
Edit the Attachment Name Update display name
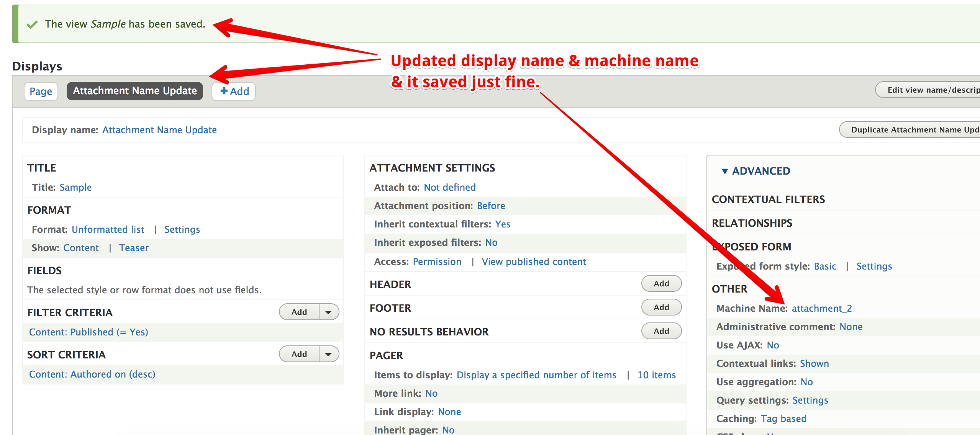point(159,130)
